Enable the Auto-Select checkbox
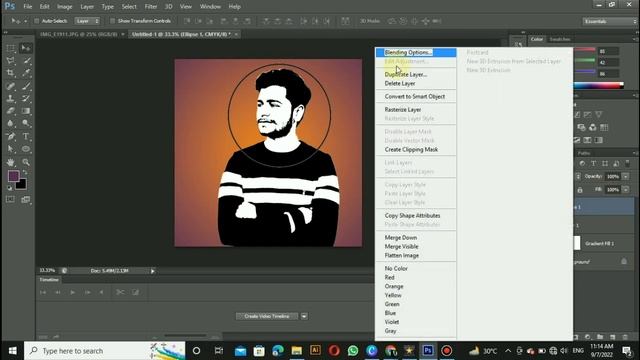 point(36,21)
